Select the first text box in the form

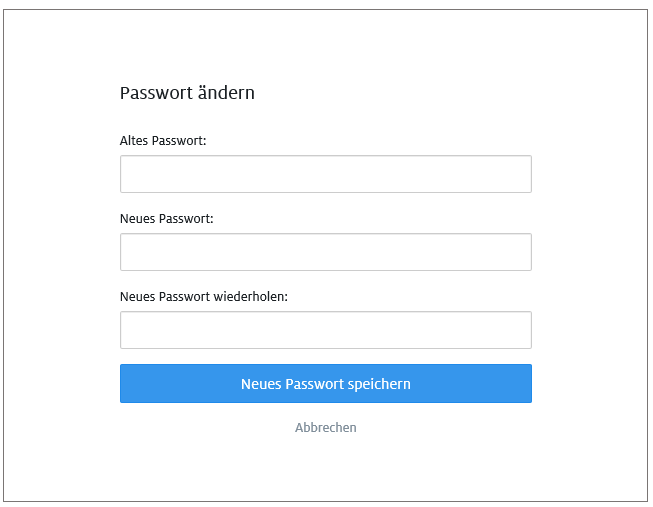pos(325,174)
